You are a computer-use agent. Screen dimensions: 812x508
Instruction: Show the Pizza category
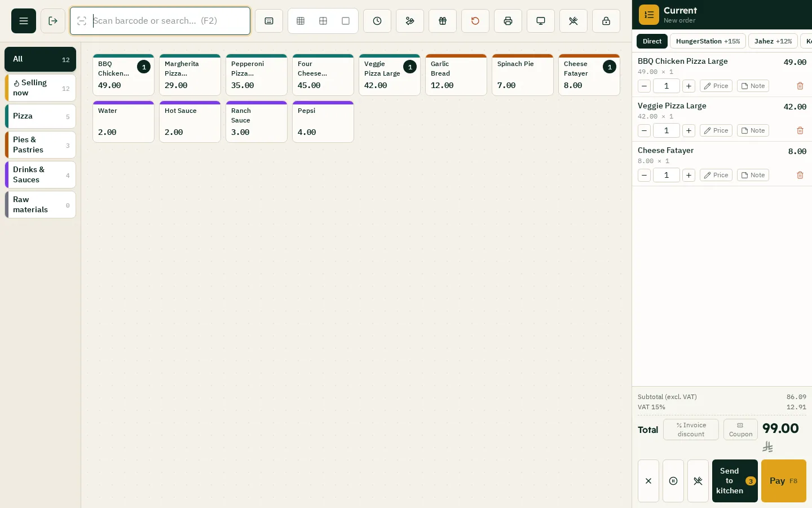(x=40, y=116)
